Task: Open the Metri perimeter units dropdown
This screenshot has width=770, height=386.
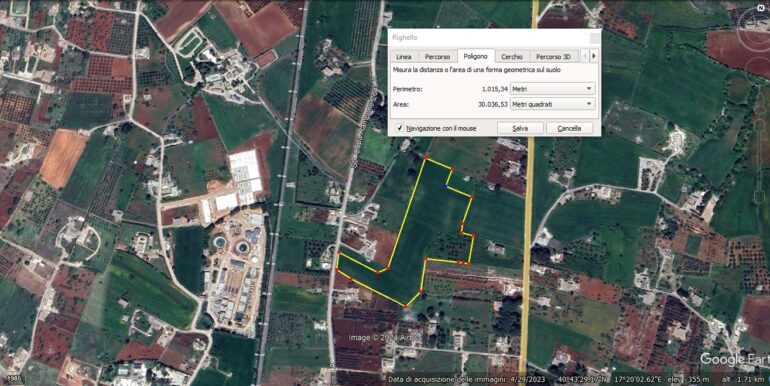Action: 552,89
